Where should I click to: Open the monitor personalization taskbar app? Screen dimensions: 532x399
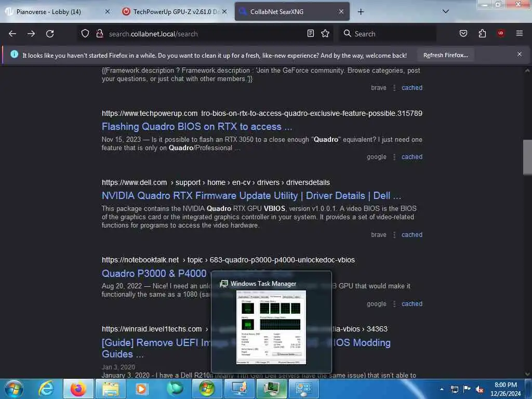[x=239, y=389]
